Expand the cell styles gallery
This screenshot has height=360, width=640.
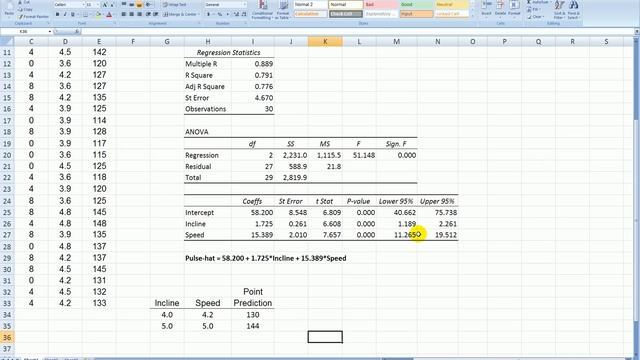click(x=472, y=16)
